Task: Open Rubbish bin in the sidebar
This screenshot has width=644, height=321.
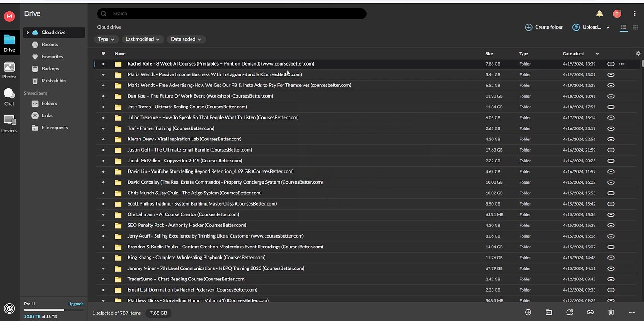Action: 53,81
